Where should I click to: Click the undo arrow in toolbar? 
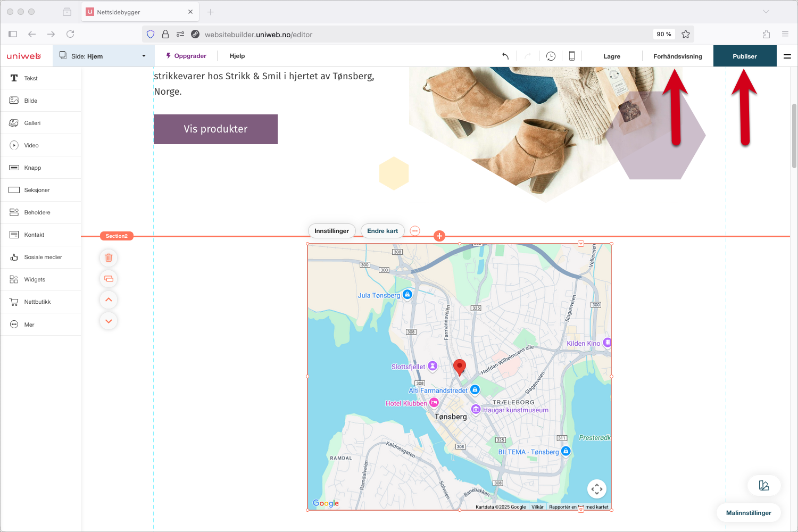pyautogui.click(x=505, y=56)
